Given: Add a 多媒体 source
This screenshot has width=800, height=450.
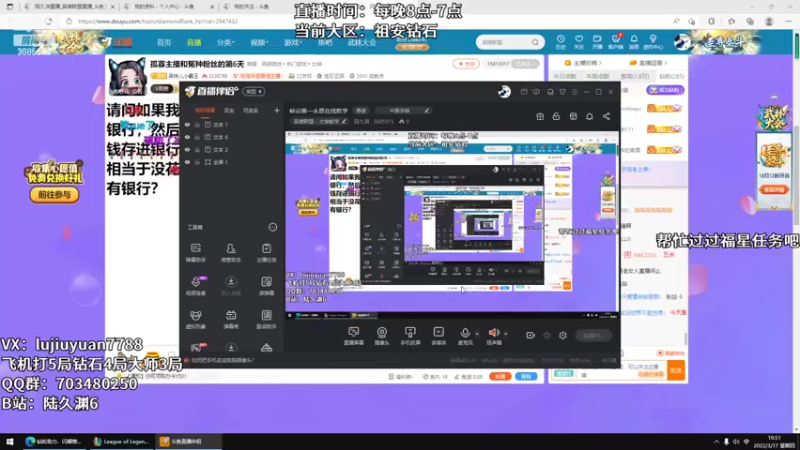Looking at the screenshot, I should (x=439, y=336).
